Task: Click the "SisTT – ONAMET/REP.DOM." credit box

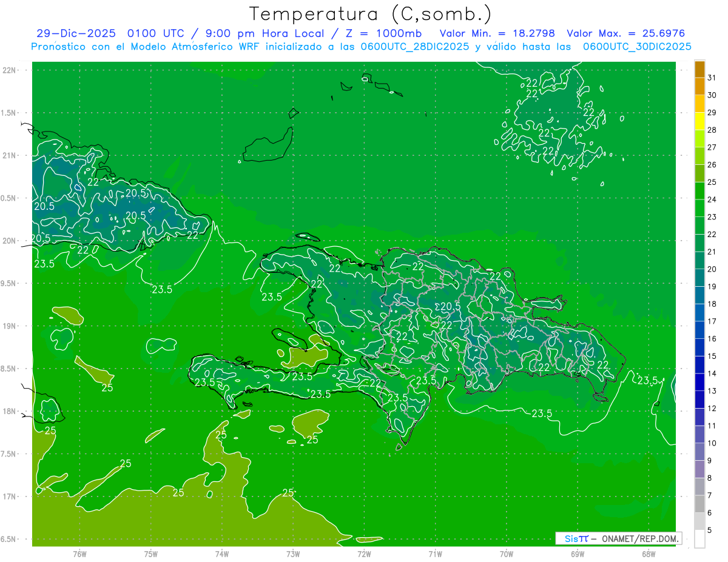Action: (619, 538)
